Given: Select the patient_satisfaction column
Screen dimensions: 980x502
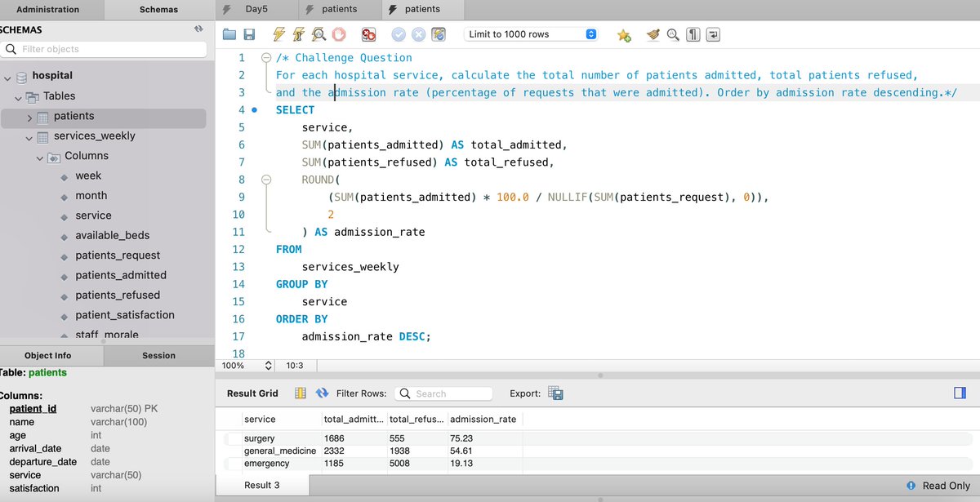Looking at the screenshot, I should (125, 315).
